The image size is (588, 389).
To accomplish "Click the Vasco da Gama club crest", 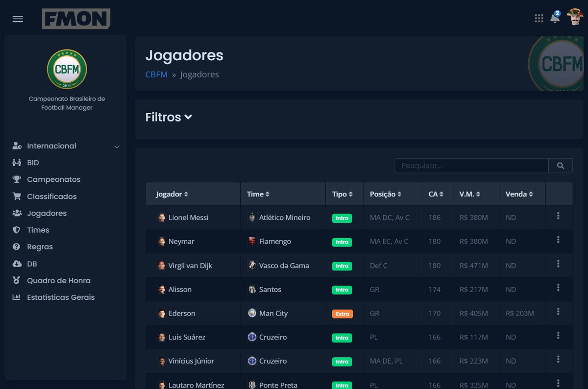I will pyautogui.click(x=252, y=265).
